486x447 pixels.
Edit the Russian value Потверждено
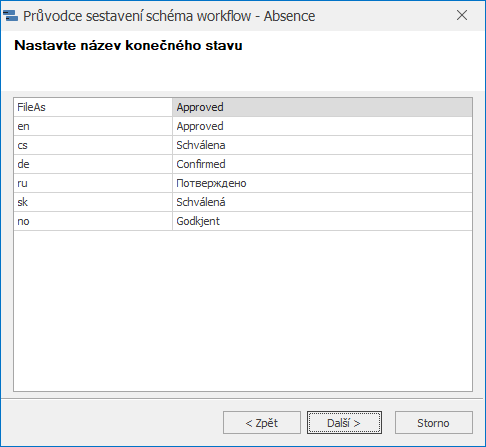coord(322,183)
